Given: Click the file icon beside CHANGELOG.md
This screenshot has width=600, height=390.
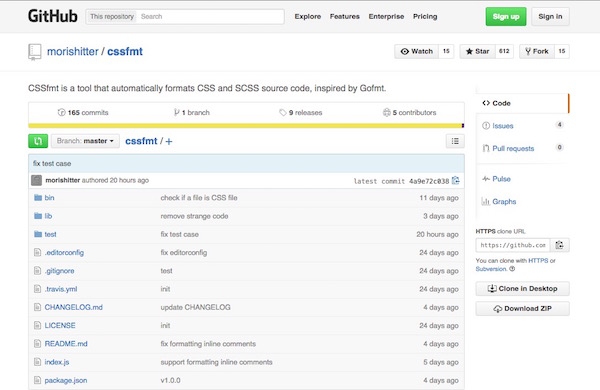Looking at the screenshot, I should 37,307.
